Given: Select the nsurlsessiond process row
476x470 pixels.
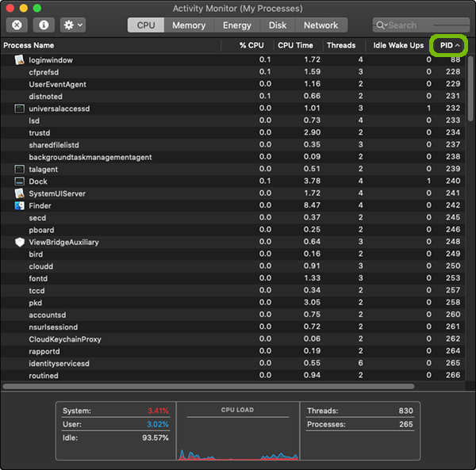Looking at the screenshot, I should pyautogui.click(x=232, y=327).
